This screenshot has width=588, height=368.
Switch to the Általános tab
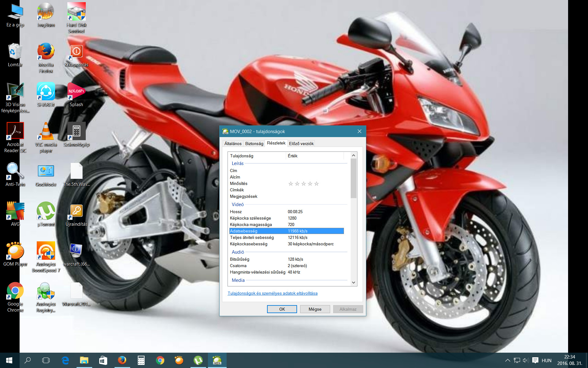[233, 144]
